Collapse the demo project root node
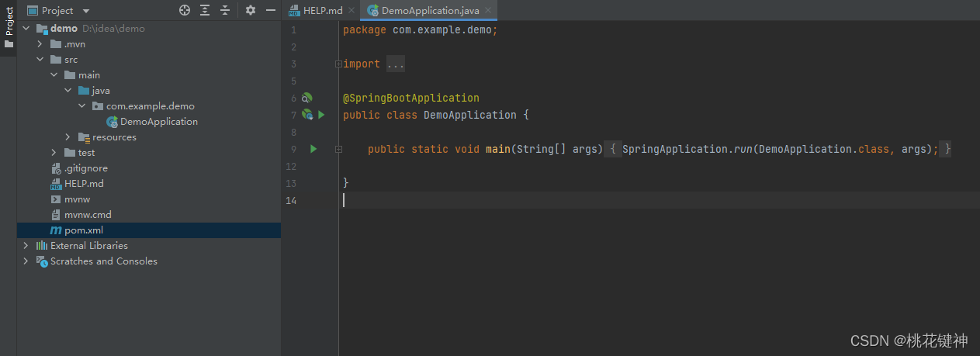Viewport: 980px width, 356px height. pyautogui.click(x=26, y=29)
